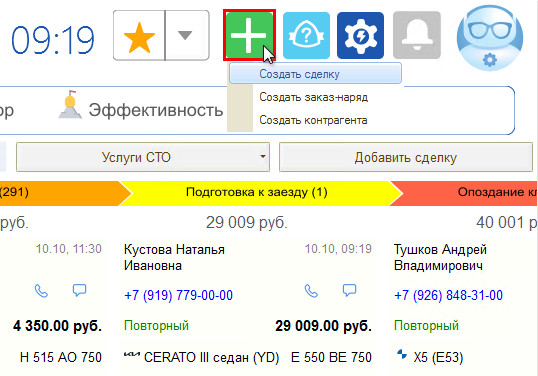Image resolution: width=538 pixels, height=376 pixels.
Task: Select menu item Создать контрагента
Action: point(313,120)
